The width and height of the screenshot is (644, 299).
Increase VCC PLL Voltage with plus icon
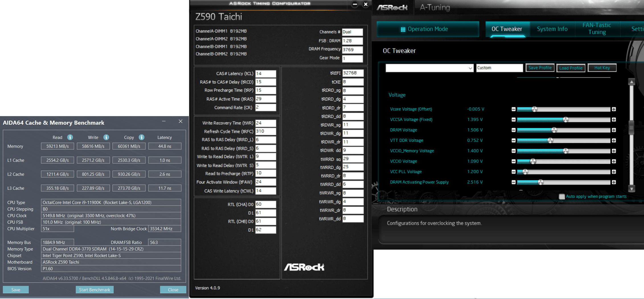(x=614, y=172)
